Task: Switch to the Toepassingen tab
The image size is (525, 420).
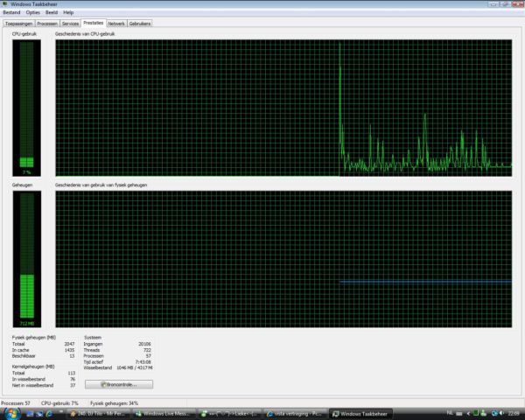Action: [x=18, y=24]
